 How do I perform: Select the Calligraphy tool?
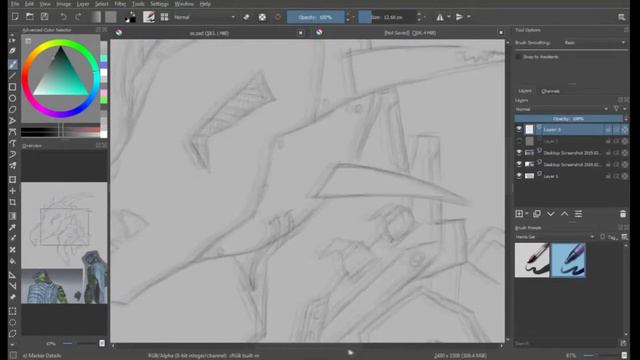(13, 51)
